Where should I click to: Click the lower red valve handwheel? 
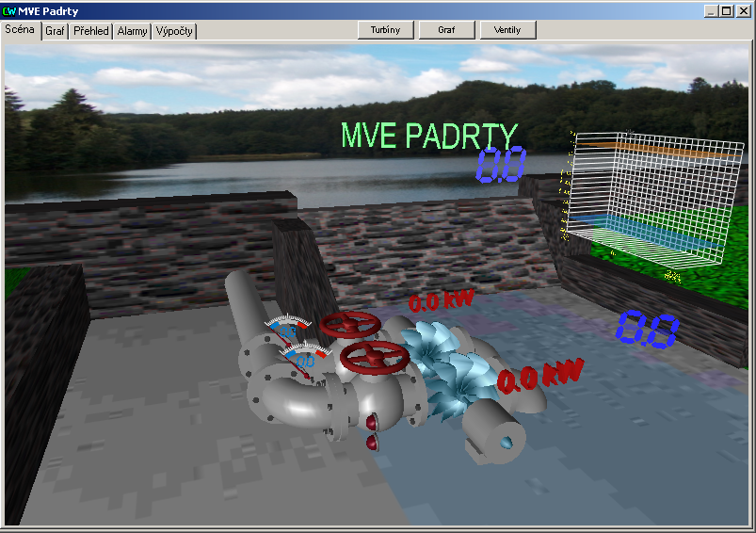point(373,357)
